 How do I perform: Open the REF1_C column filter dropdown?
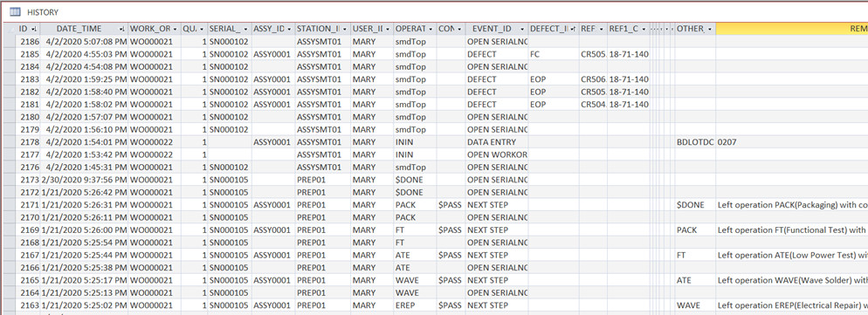[x=644, y=29]
